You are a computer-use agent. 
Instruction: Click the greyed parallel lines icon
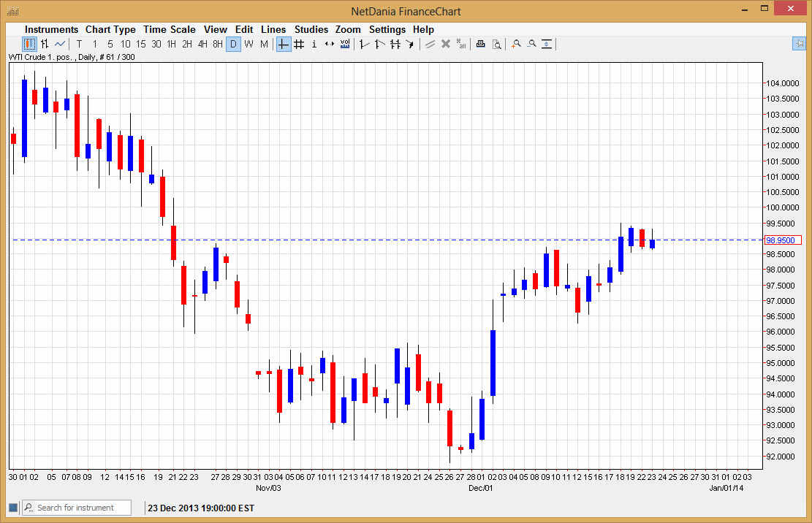click(430, 45)
